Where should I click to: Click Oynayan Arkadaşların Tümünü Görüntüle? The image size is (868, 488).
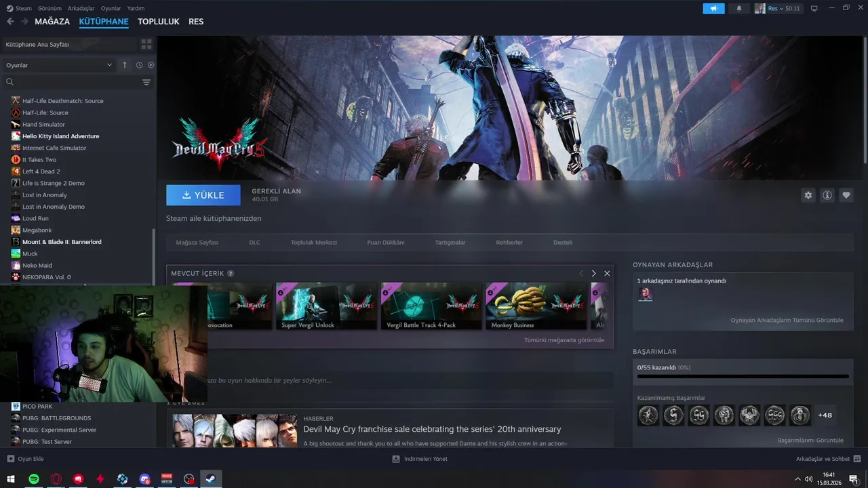coord(787,320)
